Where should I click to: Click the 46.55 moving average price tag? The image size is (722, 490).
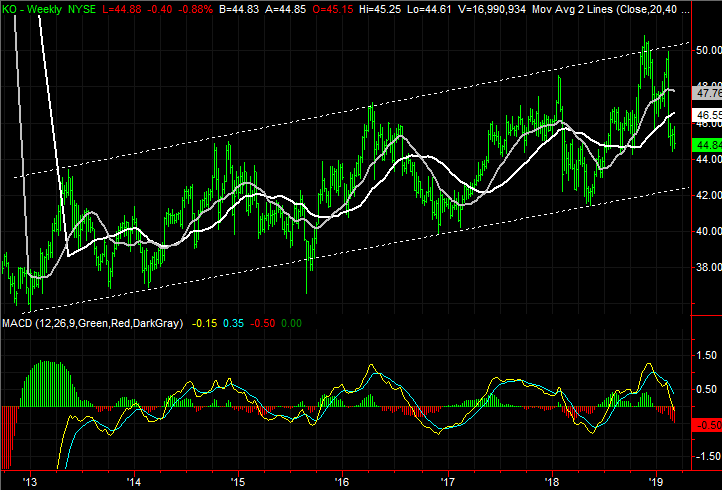[707, 115]
